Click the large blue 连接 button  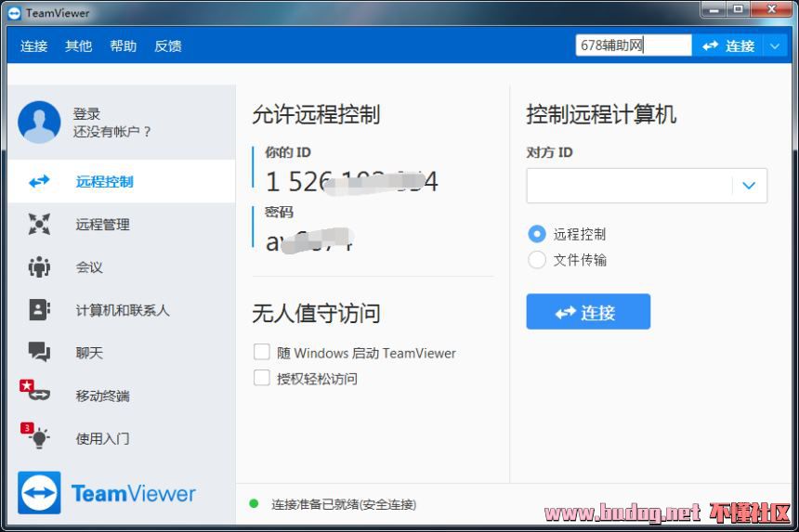588,312
